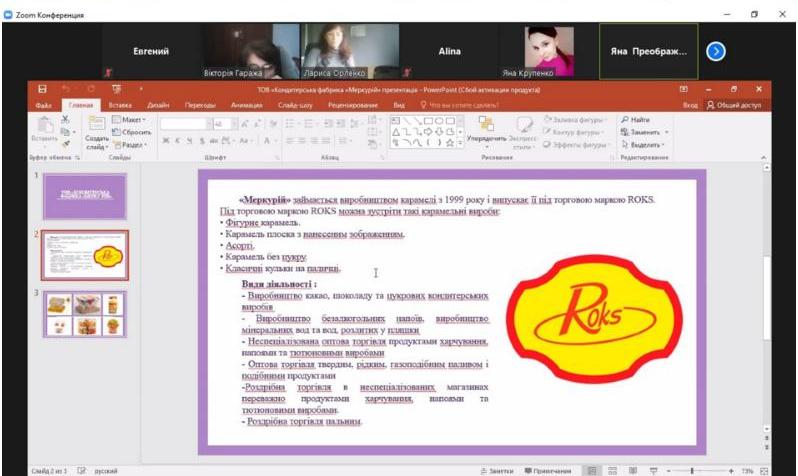The height and width of the screenshot is (476, 798).
Task: Click the increase font size icon
Action: pyautogui.click(x=245, y=124)
